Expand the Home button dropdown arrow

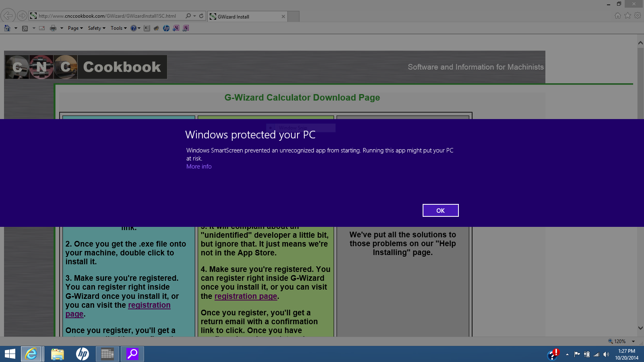click(x=16, y=28)
